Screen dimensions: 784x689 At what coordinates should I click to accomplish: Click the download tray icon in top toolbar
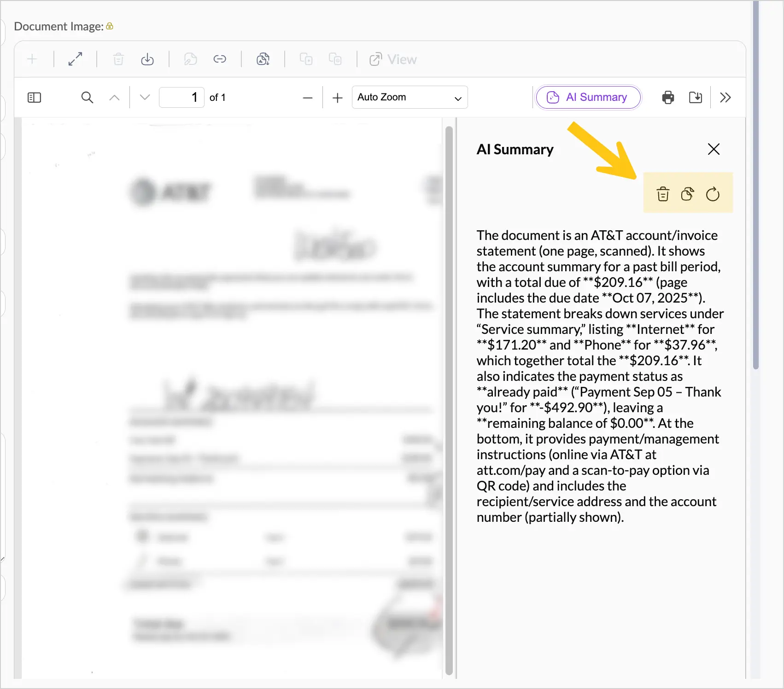point(147,59)
